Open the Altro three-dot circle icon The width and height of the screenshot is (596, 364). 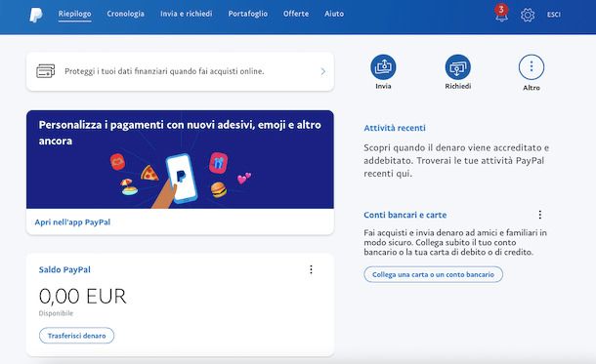(532, 66)
